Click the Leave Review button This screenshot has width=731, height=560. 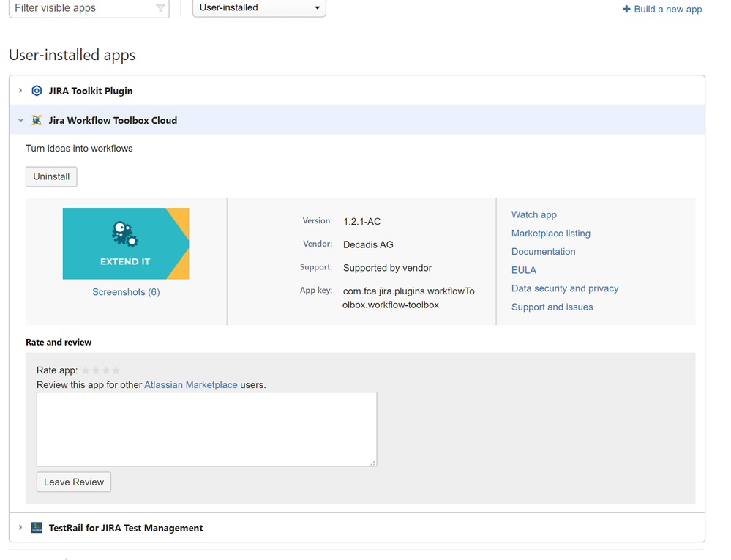pos(74,482)
